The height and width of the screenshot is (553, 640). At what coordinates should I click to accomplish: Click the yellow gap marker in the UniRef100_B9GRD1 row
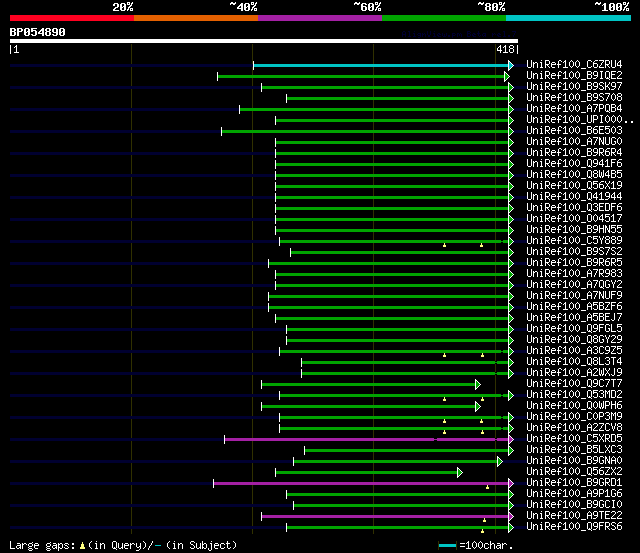(487, 487)
